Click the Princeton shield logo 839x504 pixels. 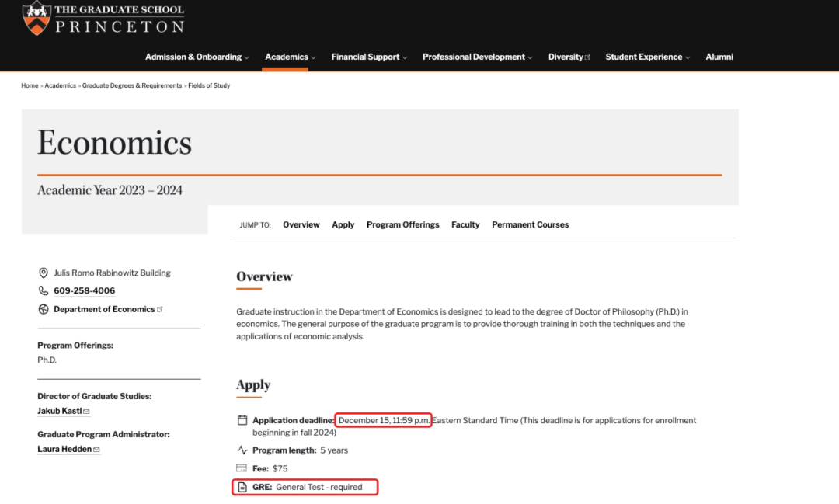coord(36,18)
